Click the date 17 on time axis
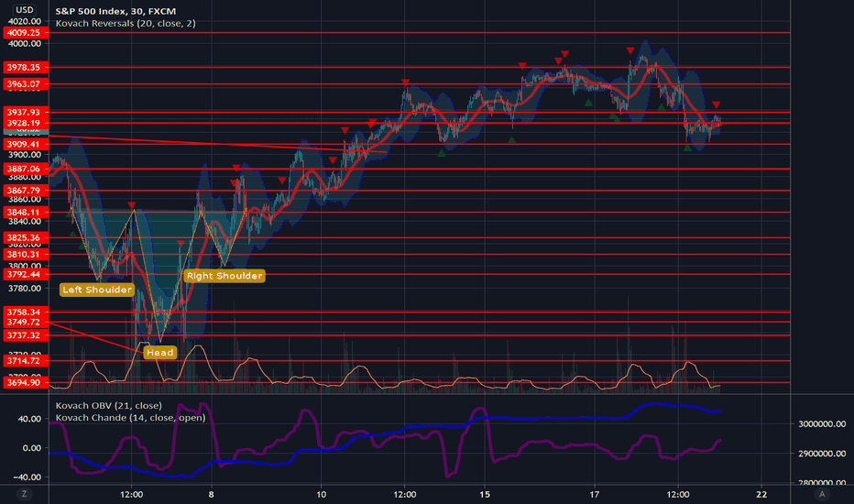The height and width of the screenshot is (504, 854). pyautogui.click(x=594, y=494)
